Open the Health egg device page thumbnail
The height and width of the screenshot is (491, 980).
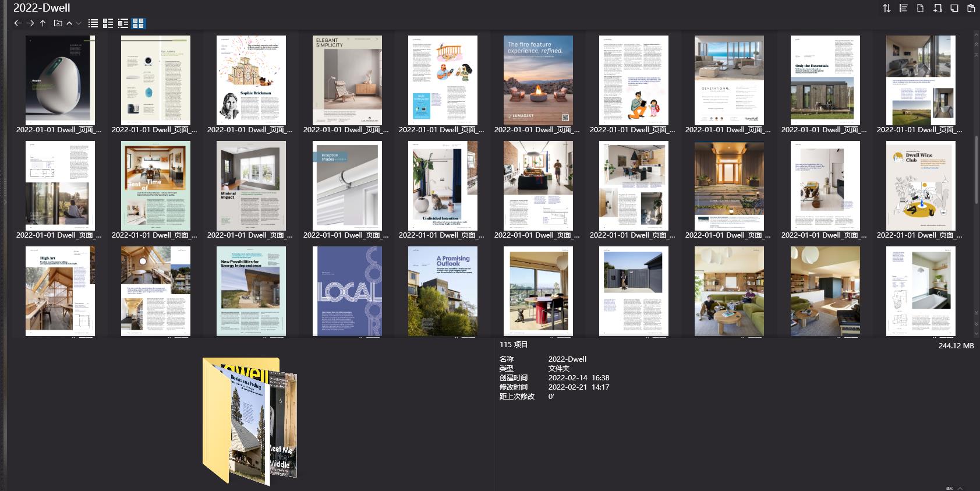tap(60, 80)
